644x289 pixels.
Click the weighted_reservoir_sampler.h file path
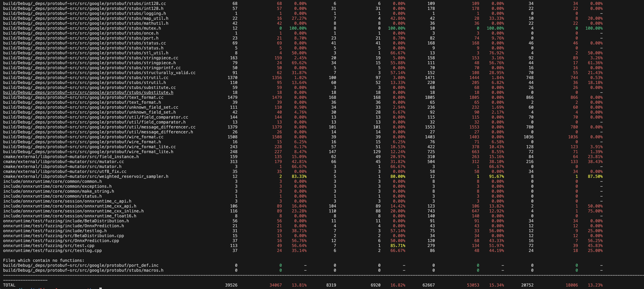point(86,176)
